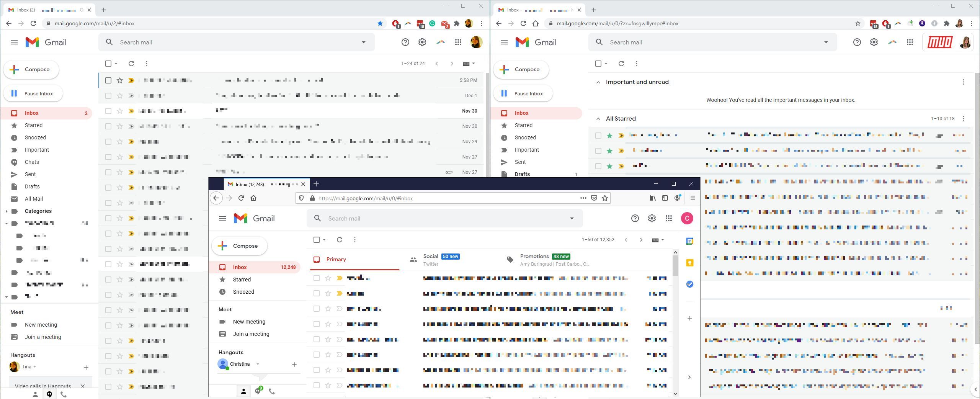Switch to the Social tab
Viewport: 980px width, 399px height.
pyautogui.click(x=430, y=259)
